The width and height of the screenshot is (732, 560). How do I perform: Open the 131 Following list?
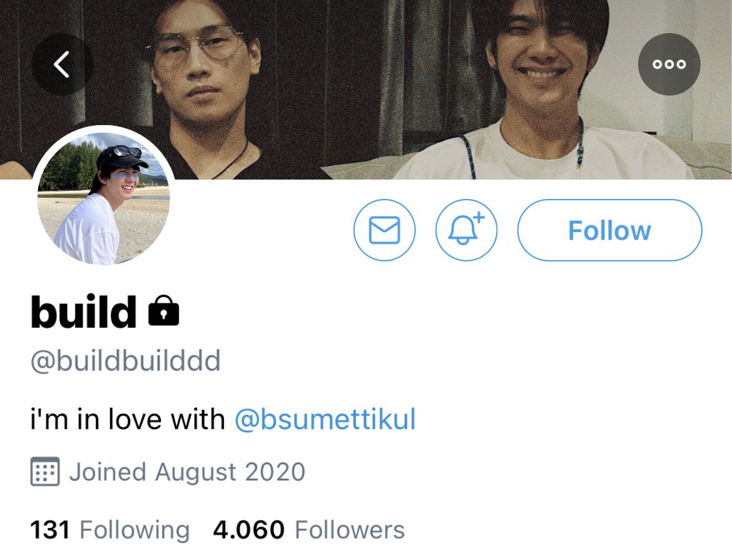pyautogui.click(x=109, y=529)
